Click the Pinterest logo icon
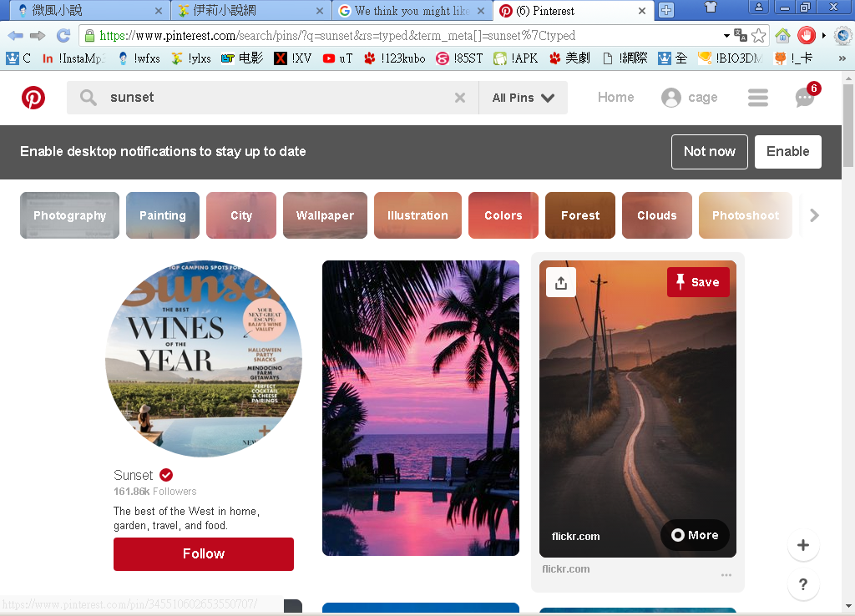Viewport: 855px width, 616px height. 33,98
